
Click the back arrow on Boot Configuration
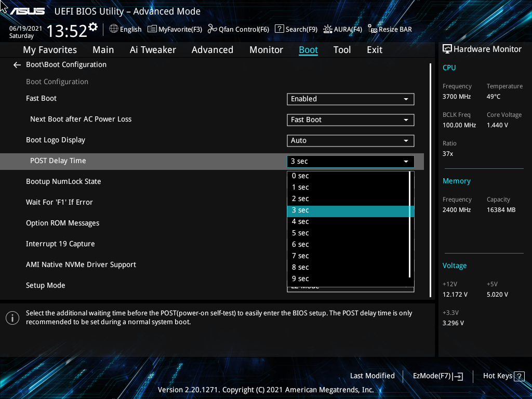17,64
